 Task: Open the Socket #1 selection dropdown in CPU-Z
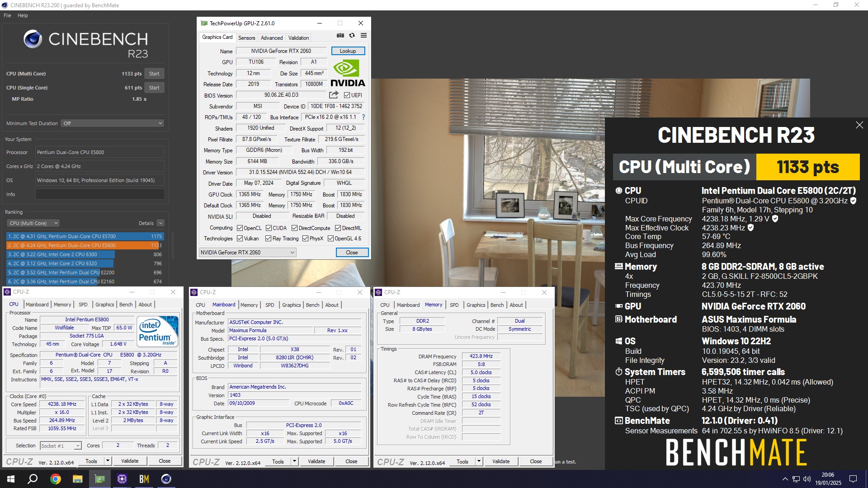pos(61,446)
